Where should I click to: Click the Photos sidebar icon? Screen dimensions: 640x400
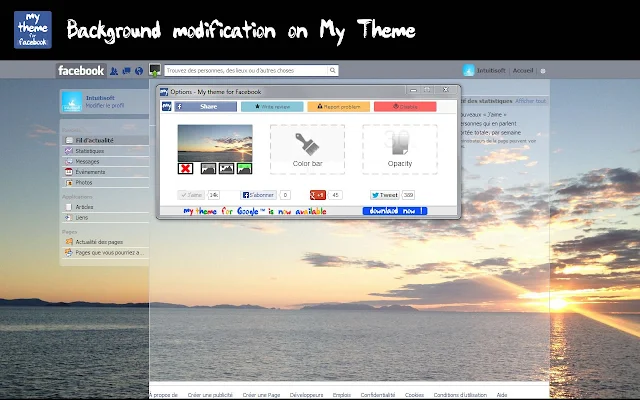coord(69,182)
